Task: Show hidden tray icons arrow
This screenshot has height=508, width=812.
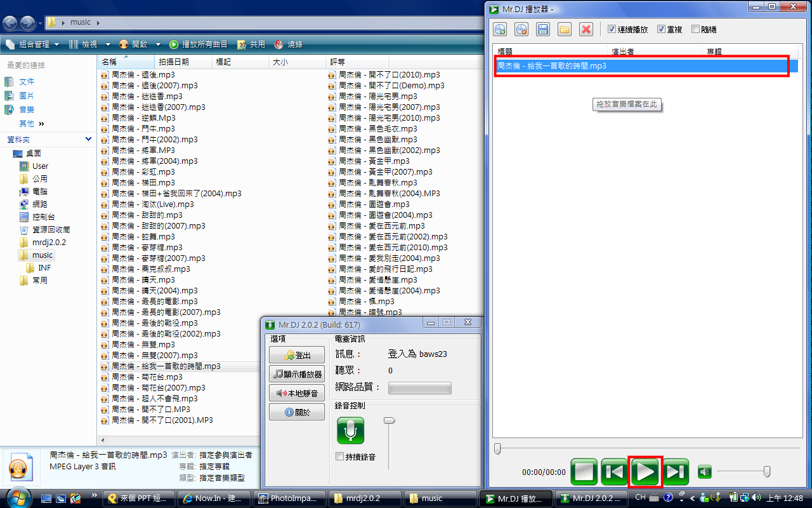Action: (x=692, y=498)
